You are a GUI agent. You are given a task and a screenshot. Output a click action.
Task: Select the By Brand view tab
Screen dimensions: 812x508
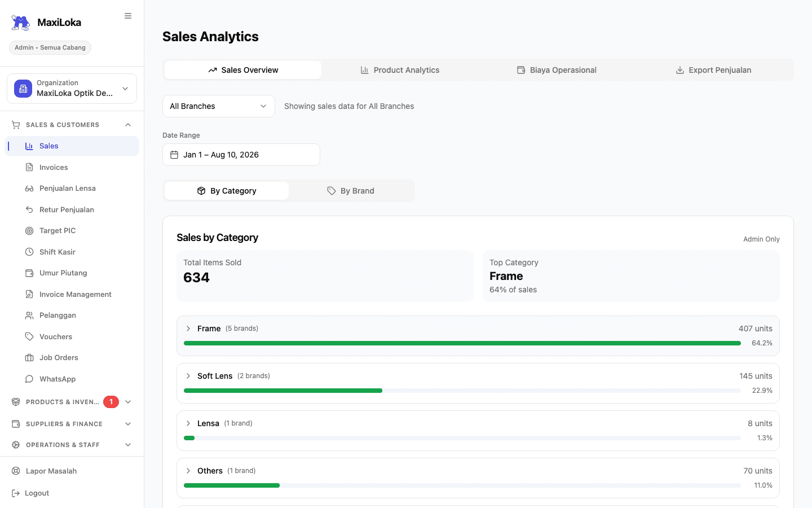pos(351,191)
